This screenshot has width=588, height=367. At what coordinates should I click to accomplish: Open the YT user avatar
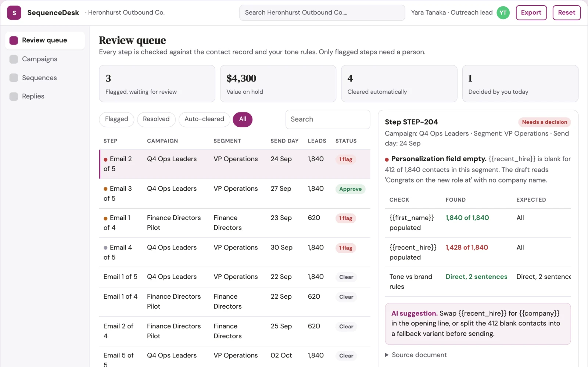pyautogui.click(x=503, y=13)
